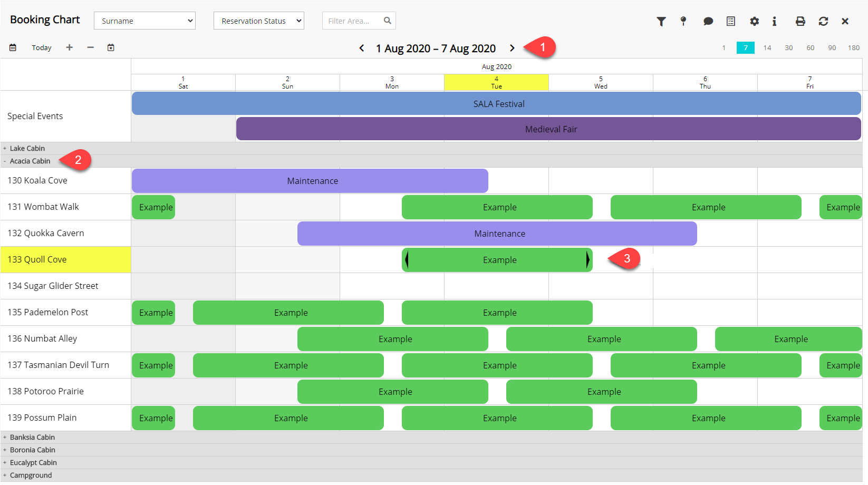868x485 pixels.
Task: Select the Medieval Fair event bar
Action: point(548,129)
